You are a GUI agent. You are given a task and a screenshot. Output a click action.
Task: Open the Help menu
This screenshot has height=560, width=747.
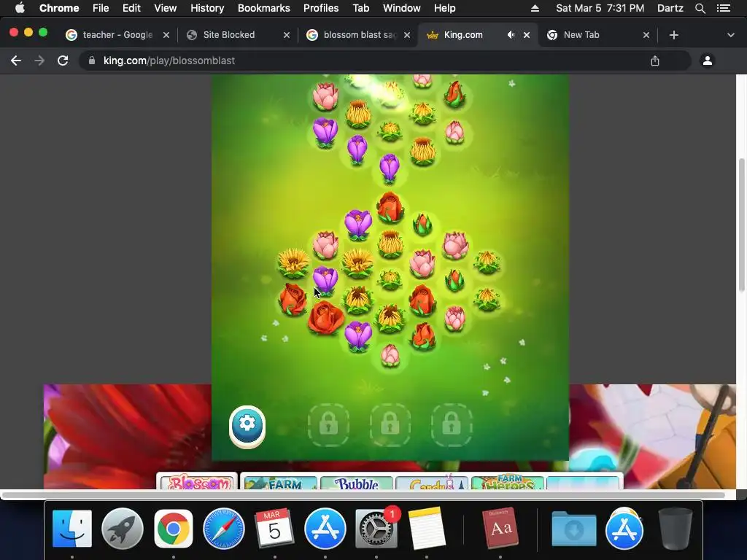click(x=444, y=8)
